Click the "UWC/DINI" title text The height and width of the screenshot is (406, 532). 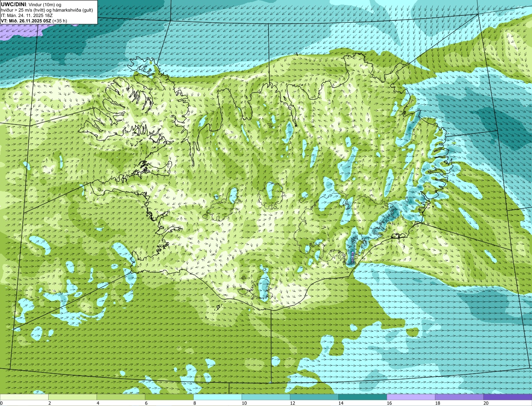pyautogui.click(x=14, y=4)
